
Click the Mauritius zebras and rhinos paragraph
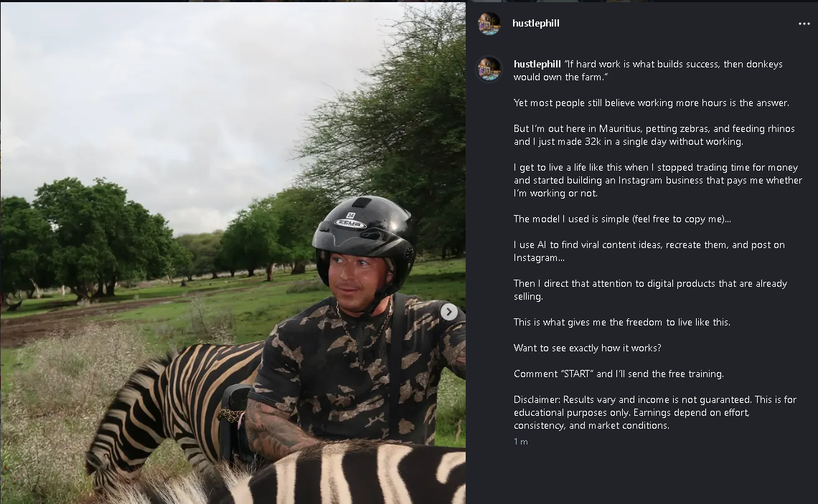click(x=654, y=135)
